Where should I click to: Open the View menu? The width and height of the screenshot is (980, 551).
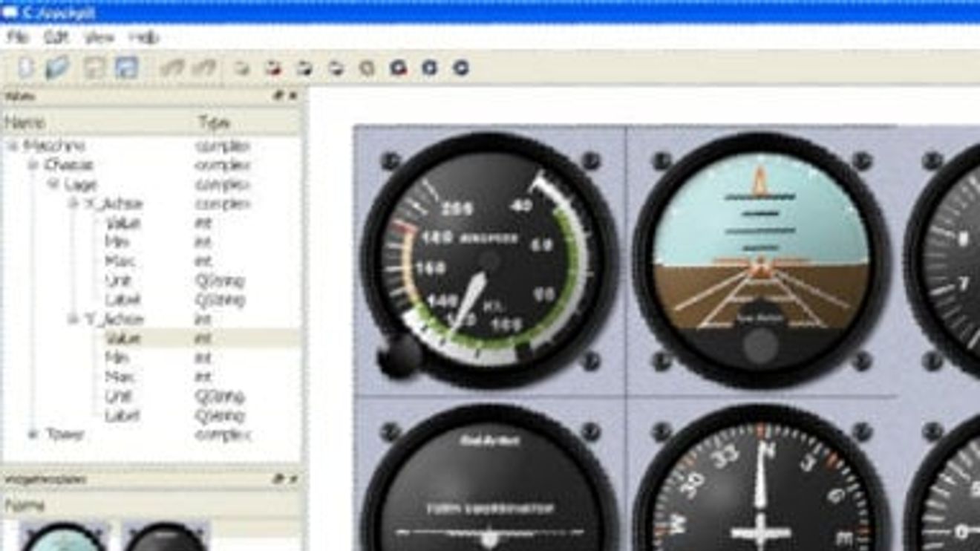pyautogui.click(x=99, y=37)
